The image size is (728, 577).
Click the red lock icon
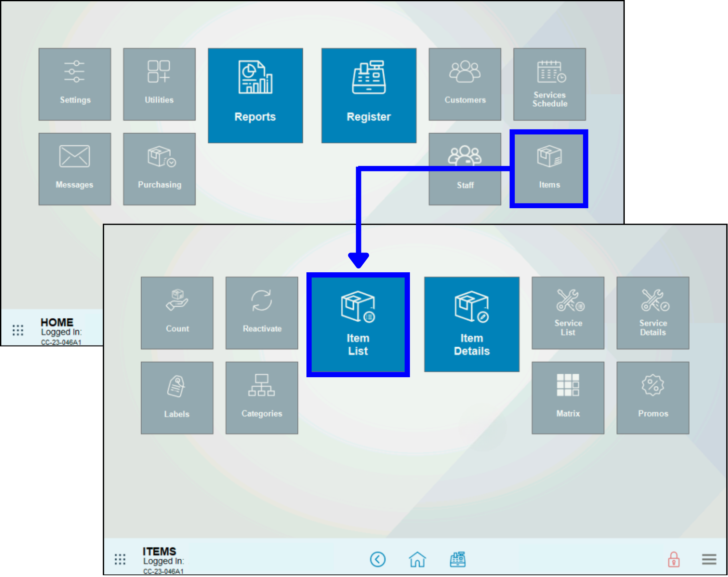pos(673,559)
